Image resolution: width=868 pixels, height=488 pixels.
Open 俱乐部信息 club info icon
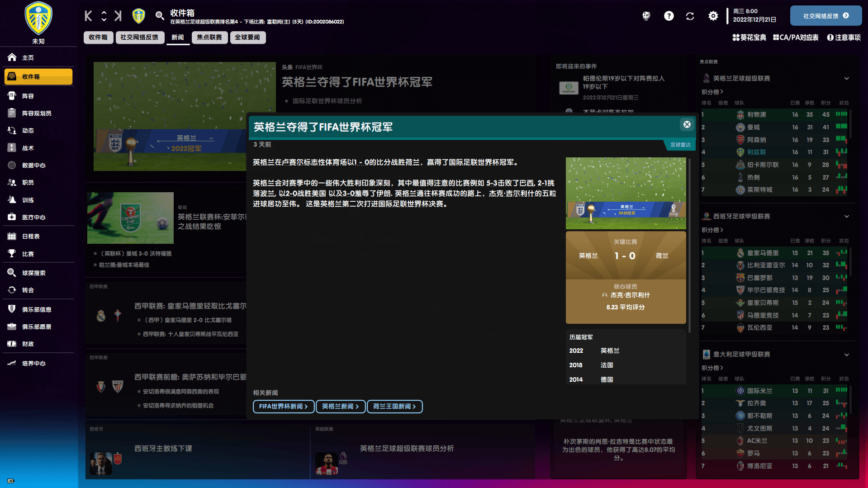[12, 309]
